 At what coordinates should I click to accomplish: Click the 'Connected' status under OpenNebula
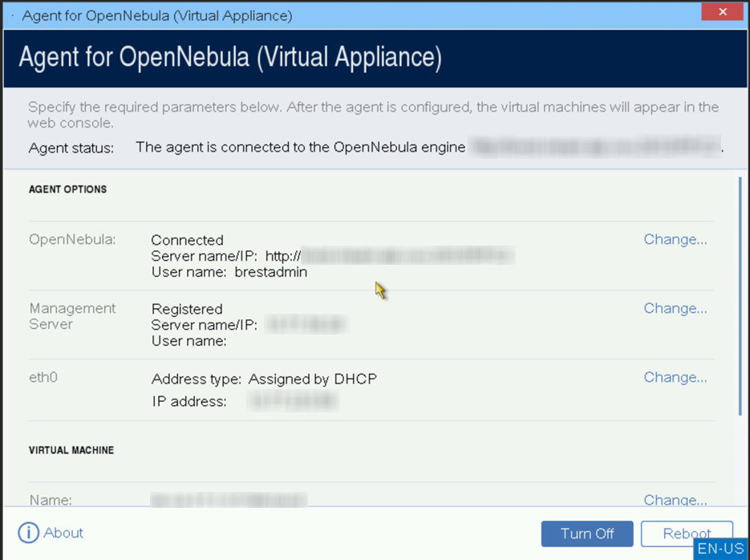tap(187, 240)
